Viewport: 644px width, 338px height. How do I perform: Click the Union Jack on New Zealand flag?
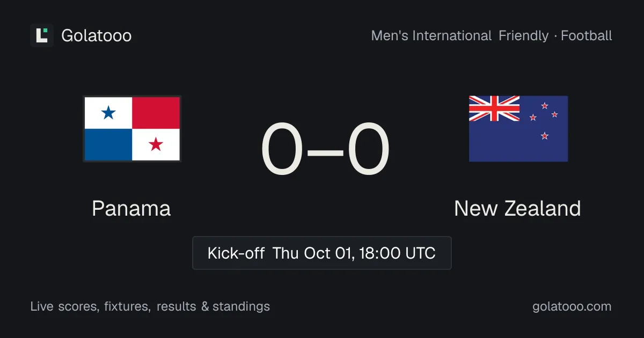[x=494, y=108]
